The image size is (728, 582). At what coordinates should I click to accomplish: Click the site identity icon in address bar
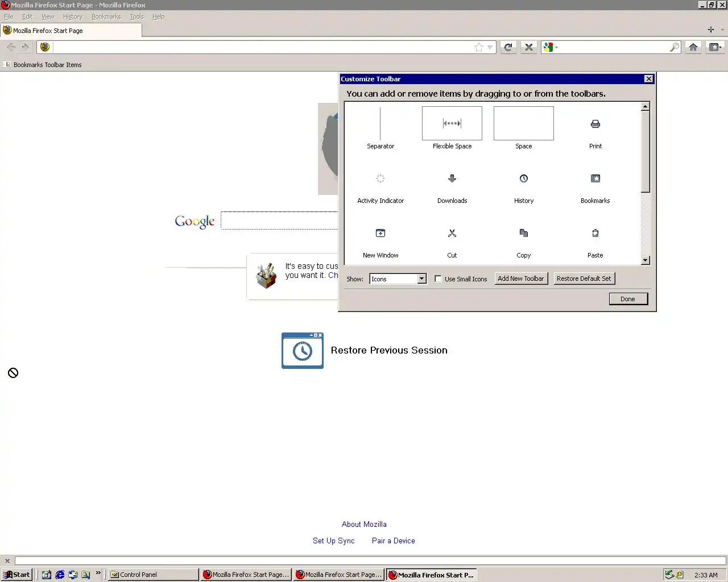45,47
